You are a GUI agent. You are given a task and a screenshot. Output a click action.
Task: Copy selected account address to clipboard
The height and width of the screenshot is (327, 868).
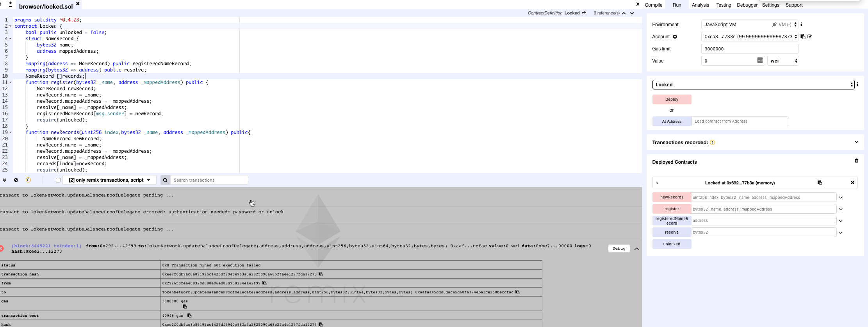tap(803, 36)
